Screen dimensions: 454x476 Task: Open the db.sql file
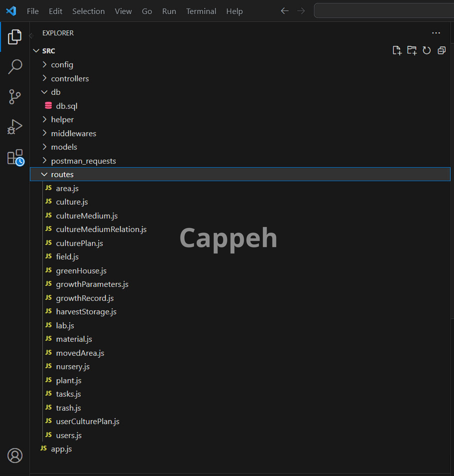point(66,106)
